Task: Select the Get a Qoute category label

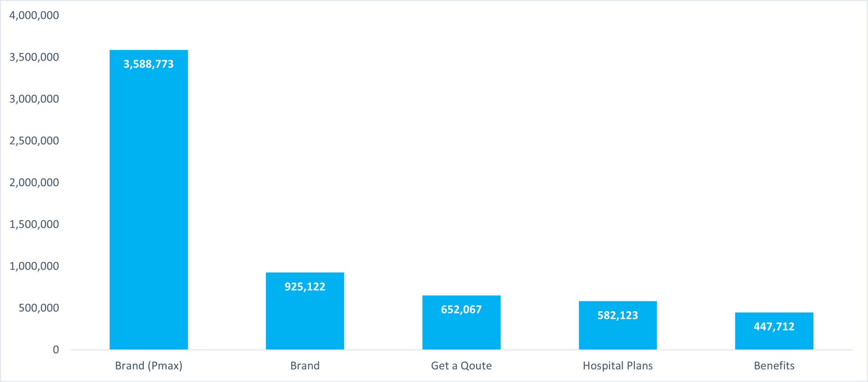Action: [461, 366]
